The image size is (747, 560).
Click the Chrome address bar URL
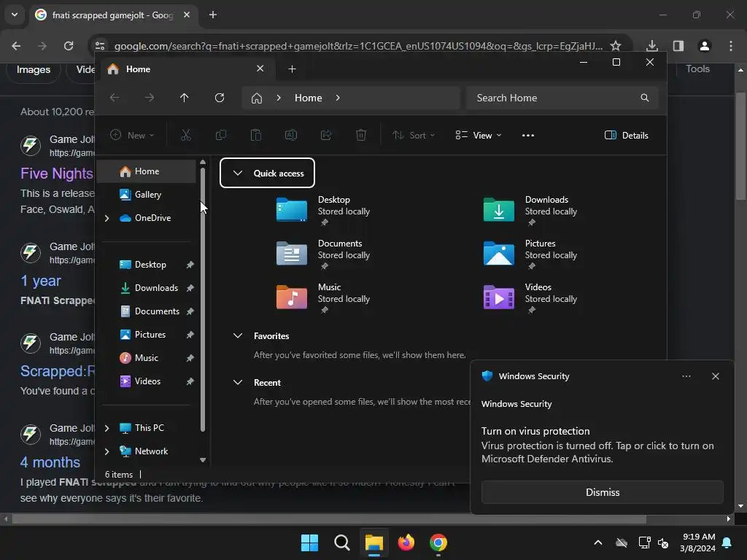358,46
